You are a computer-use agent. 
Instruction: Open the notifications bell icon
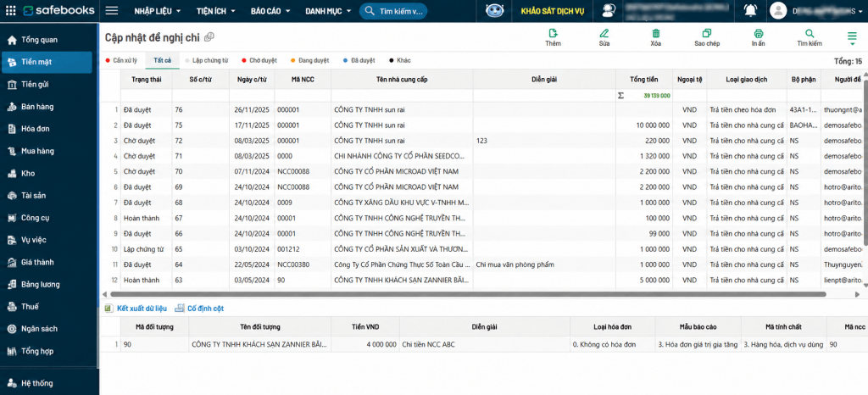pyautogui.click(x=751, y=10)
